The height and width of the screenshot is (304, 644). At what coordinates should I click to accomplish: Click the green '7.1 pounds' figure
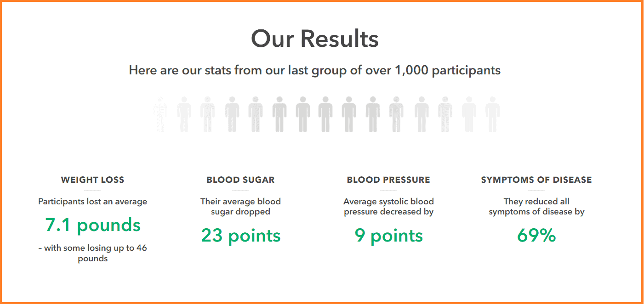[93, 225]
